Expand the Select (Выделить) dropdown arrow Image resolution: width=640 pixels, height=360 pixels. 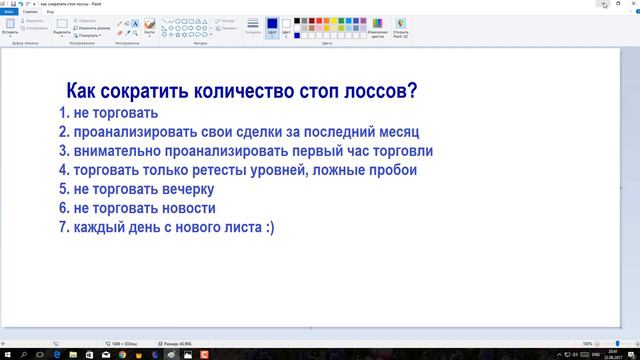62,36
